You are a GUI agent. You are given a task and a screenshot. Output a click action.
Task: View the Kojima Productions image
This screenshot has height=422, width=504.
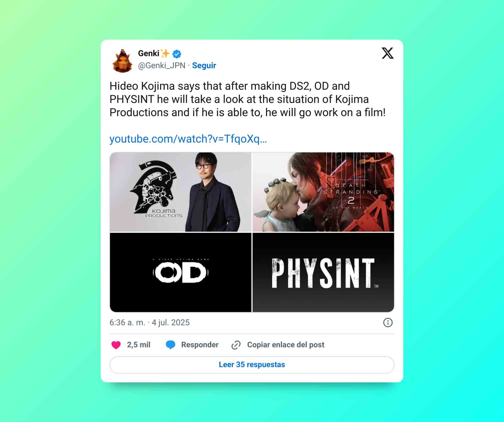tap(181, 192)
